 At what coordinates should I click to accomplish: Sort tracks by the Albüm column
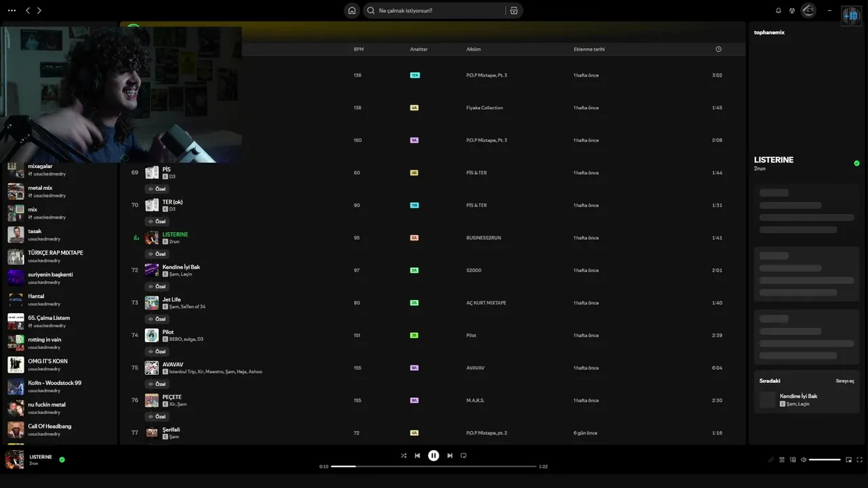(x=473, y=49)
